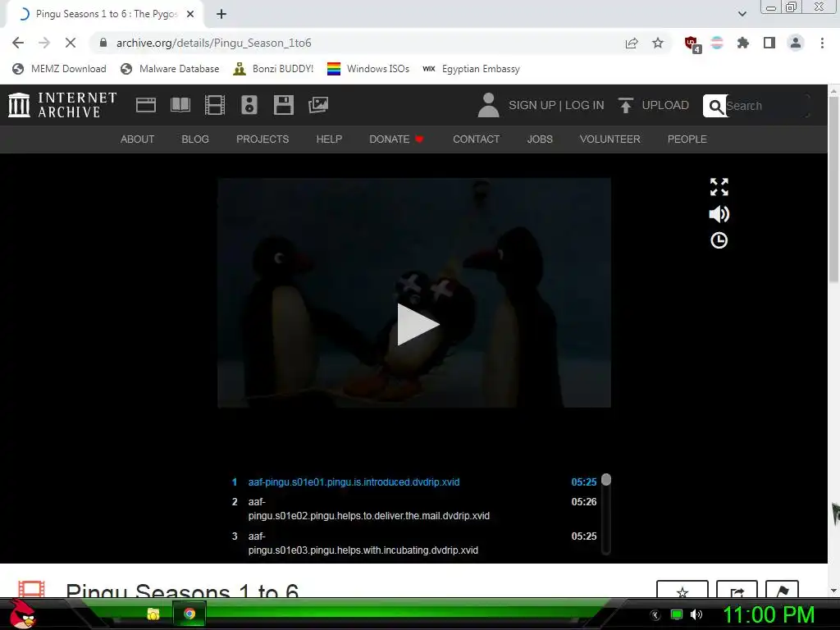The image size is (840, 630).
Task: Open Extensions puzzle piece menu
Action: [x=743, y=43]
